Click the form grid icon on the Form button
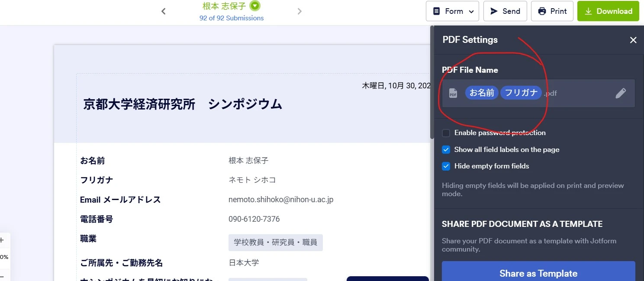Viewport: 644px width, 281px height. point(437,11)
